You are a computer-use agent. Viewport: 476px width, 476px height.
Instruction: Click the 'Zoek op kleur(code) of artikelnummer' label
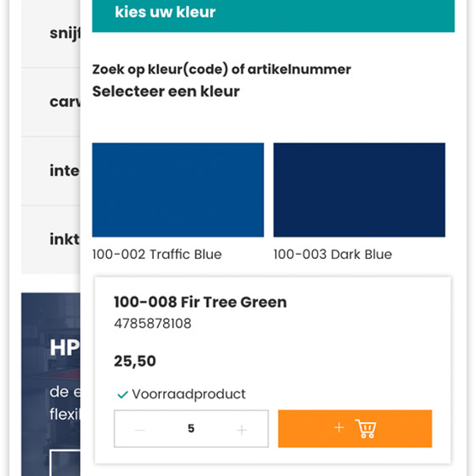[x=221, y=70]
